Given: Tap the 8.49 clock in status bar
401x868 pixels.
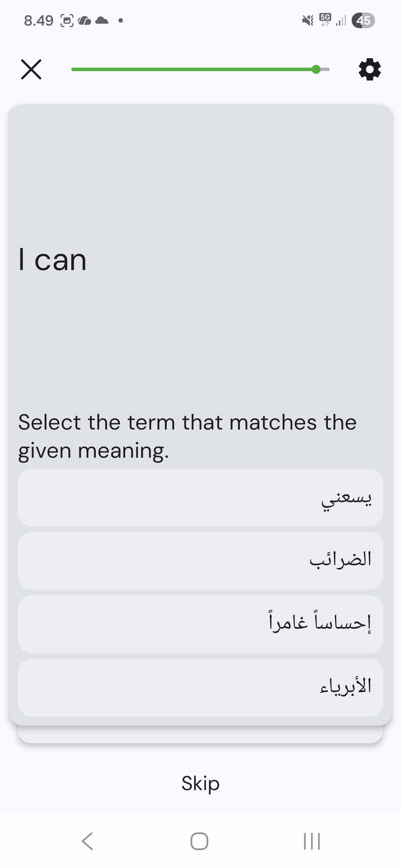Looking at the screenshot, I should coord(39,20).
